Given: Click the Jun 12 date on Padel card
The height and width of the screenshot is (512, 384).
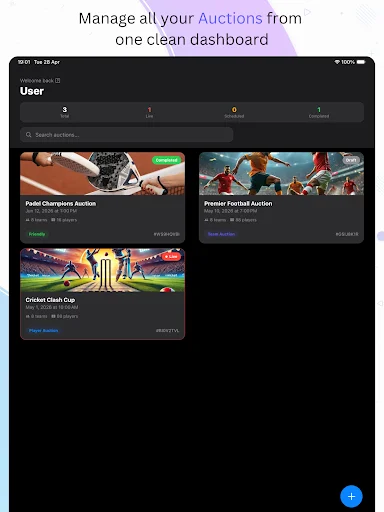Looking at the screenshot, I should click(x=51, y=211).
